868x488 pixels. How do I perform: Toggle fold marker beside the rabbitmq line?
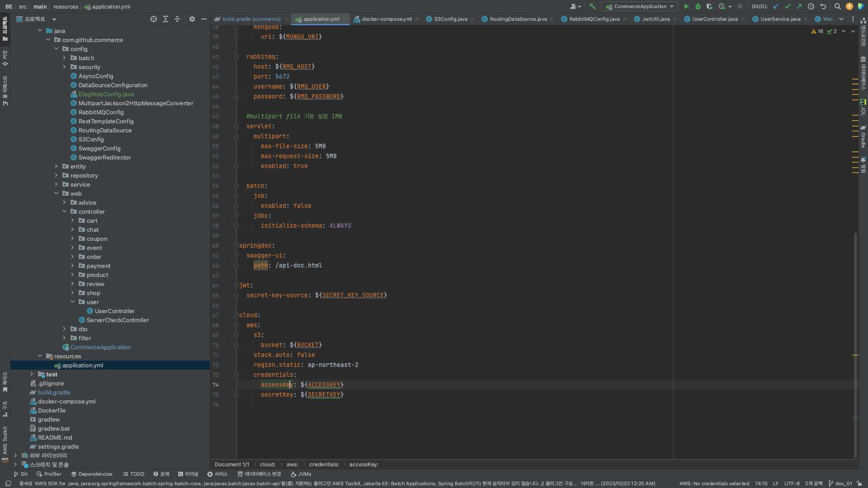coord(236,57)
